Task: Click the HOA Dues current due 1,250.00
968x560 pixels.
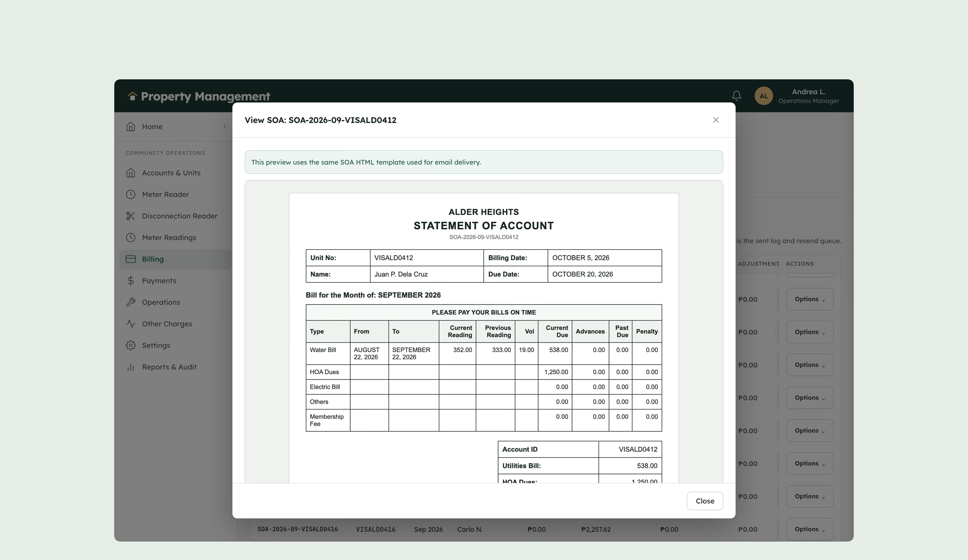Action: (556, 372)
